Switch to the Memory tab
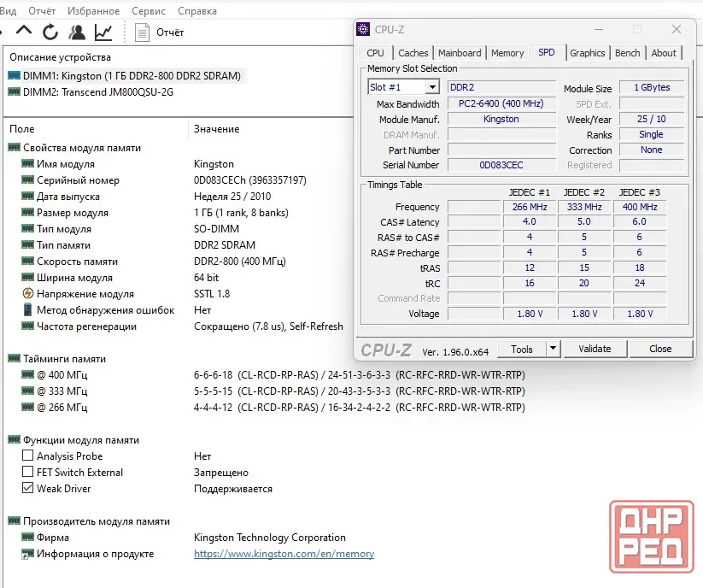 (507, 53)
